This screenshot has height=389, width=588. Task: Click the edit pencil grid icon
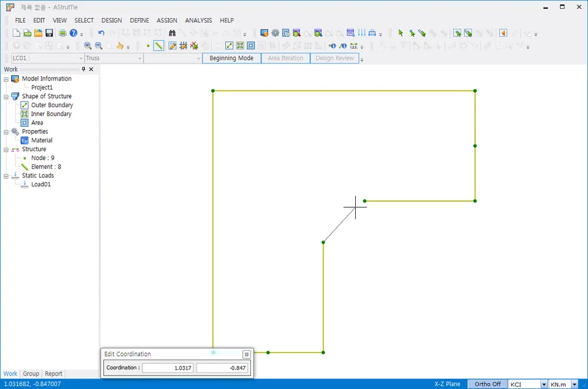(172, 46)
